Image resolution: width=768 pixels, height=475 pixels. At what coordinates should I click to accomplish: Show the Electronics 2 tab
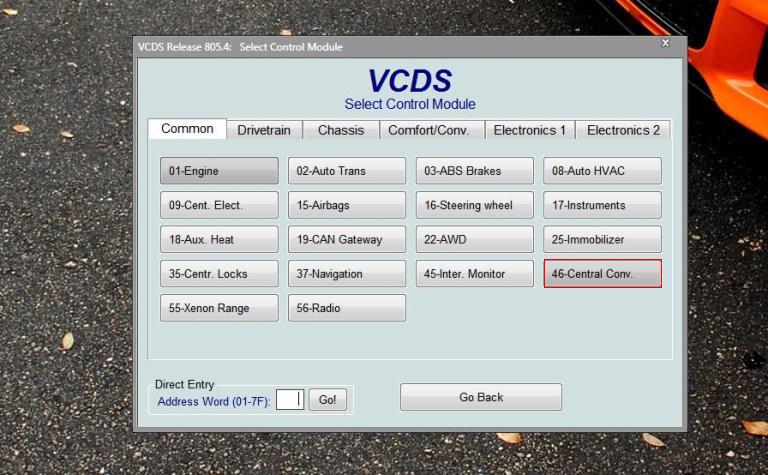click(x=623, y=130)
